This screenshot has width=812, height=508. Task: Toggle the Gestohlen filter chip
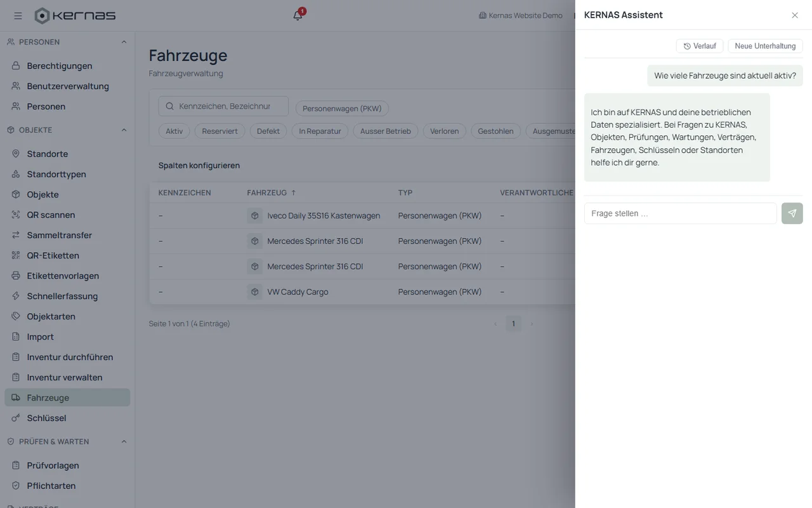495,131
